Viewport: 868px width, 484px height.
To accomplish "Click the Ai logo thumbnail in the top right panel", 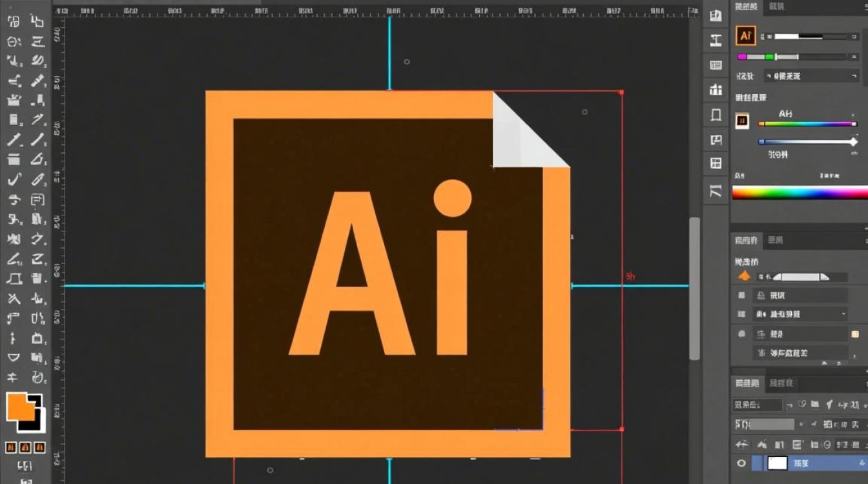I will coord(745,37).
